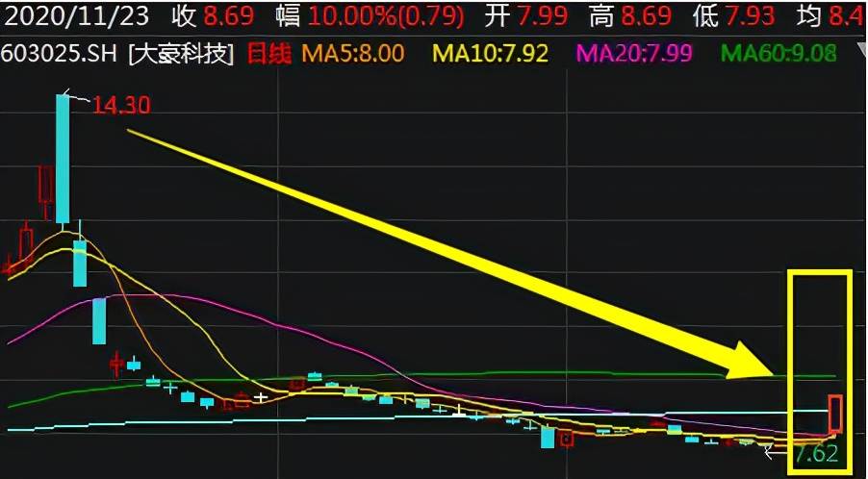The height and width of the screenshot is (479, 868).
Task: Click the 14.30 peak price label
Action: 120,105
